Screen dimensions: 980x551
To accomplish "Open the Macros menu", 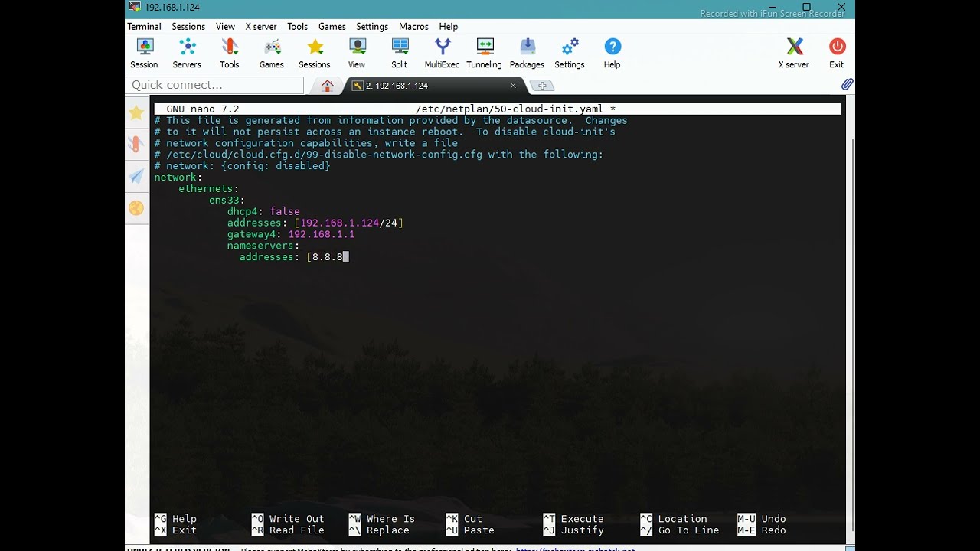I will pos(413,27).
